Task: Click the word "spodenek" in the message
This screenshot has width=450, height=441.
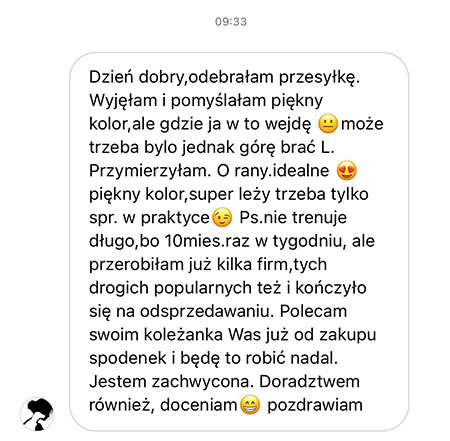Action: pyautogui.click(x=128, y=360)
